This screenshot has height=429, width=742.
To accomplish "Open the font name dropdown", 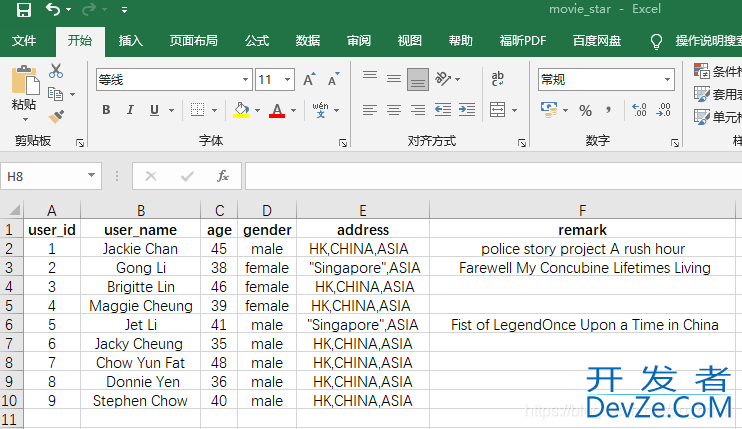I will (x=246, y=80).
